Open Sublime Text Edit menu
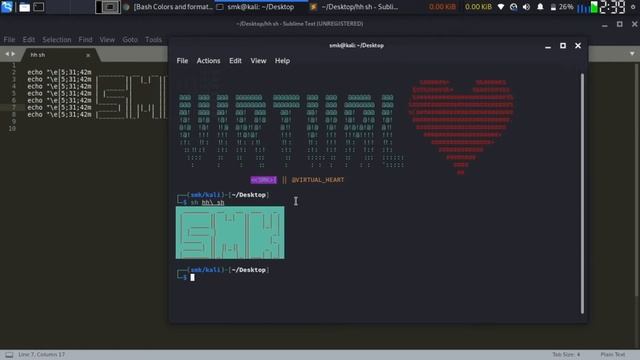 (29, 40)
